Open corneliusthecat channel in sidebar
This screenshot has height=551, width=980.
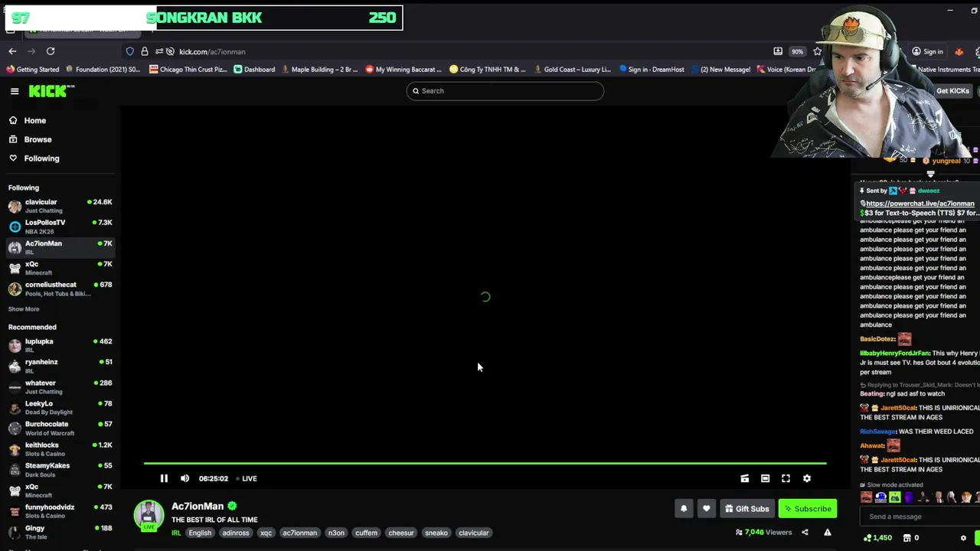point(60,289)
